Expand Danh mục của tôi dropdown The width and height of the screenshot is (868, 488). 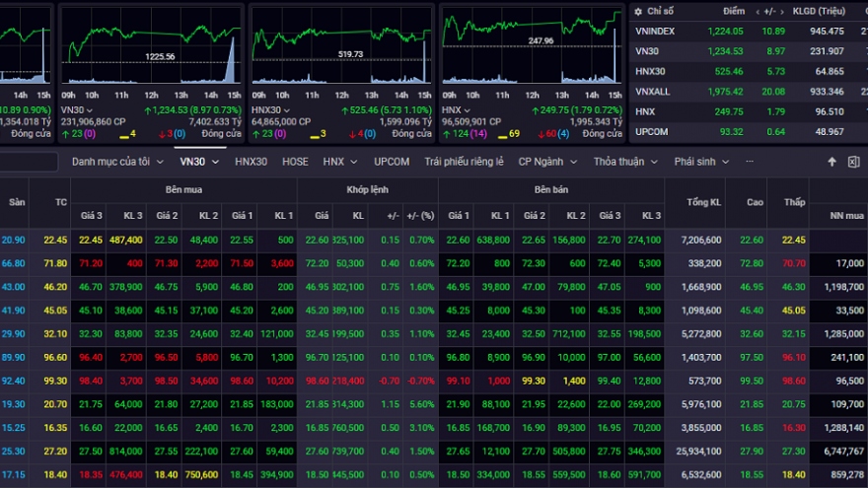[115, 162]
